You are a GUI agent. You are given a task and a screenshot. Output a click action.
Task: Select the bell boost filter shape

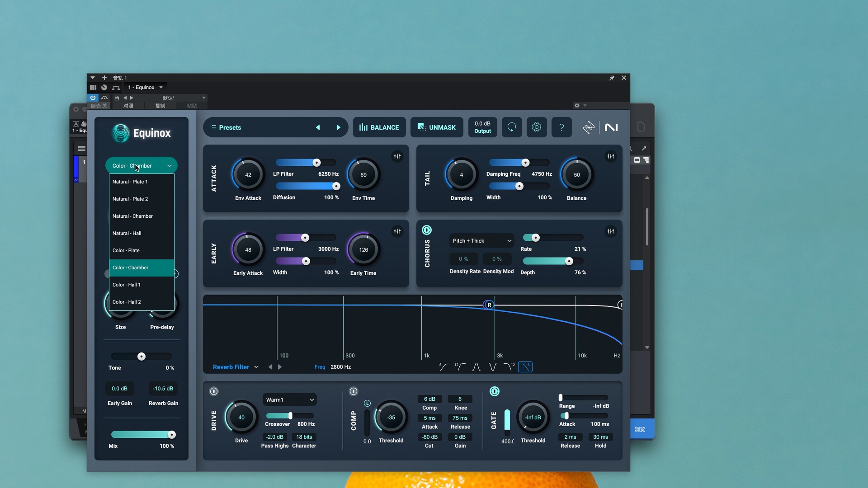coord(476,367)
